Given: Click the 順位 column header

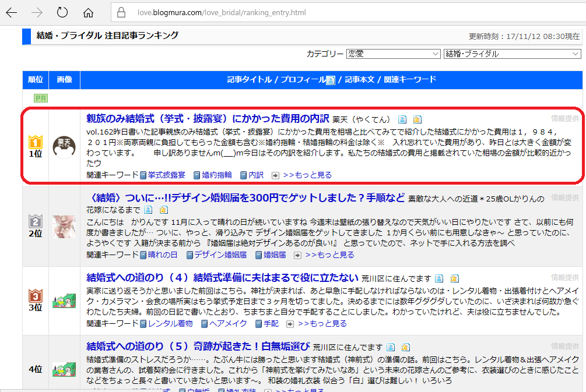Looking at the screenshot, I should (36, 80).
